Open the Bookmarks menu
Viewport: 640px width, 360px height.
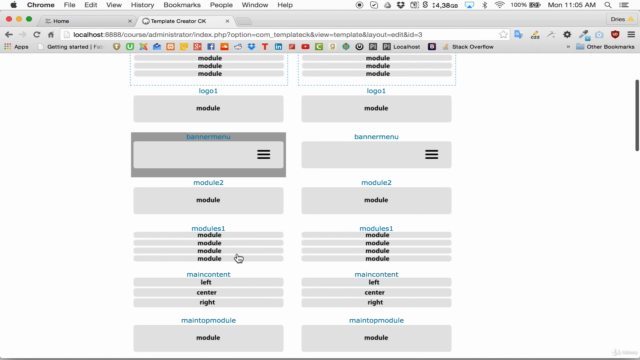(182, 5)
